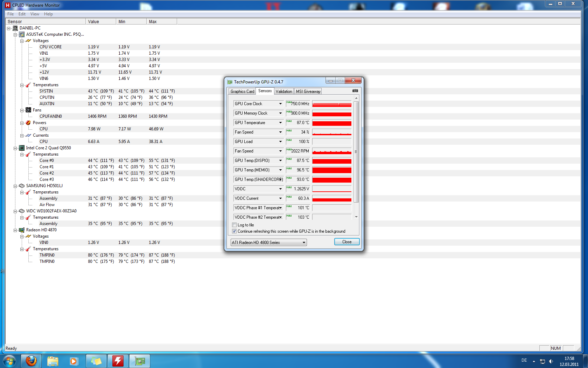Click the GPU Load sensor graph
Image resolution: width=588 pixels, height=368 pixels.
click(x=332, y=142)
